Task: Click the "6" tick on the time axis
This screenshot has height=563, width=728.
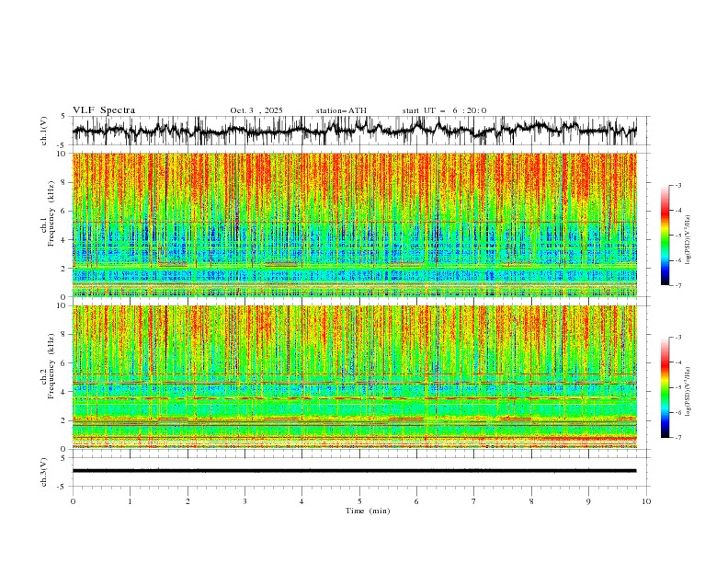Action: click(x=416, y=501)
